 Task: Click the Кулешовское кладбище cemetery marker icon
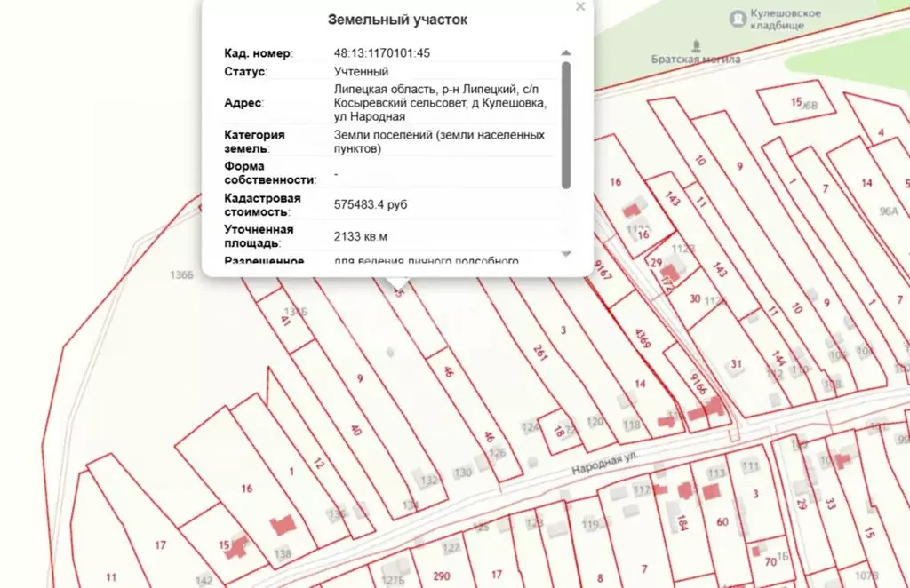click(x=737, y=18)
